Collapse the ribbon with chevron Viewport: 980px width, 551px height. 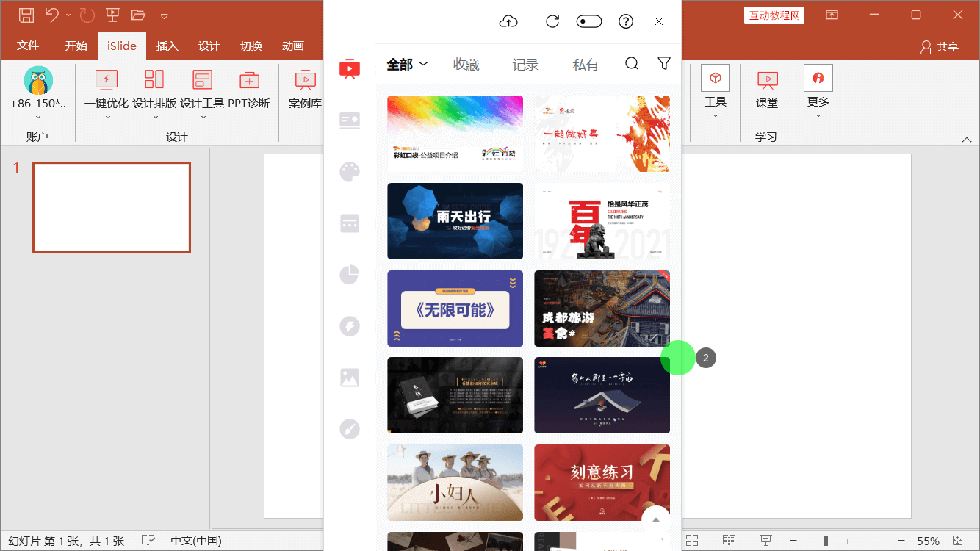(x=967, y=140)
